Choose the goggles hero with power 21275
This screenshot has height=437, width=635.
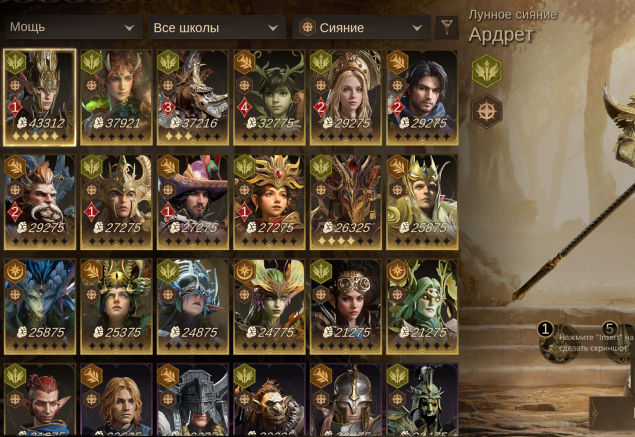coord(346,307)
